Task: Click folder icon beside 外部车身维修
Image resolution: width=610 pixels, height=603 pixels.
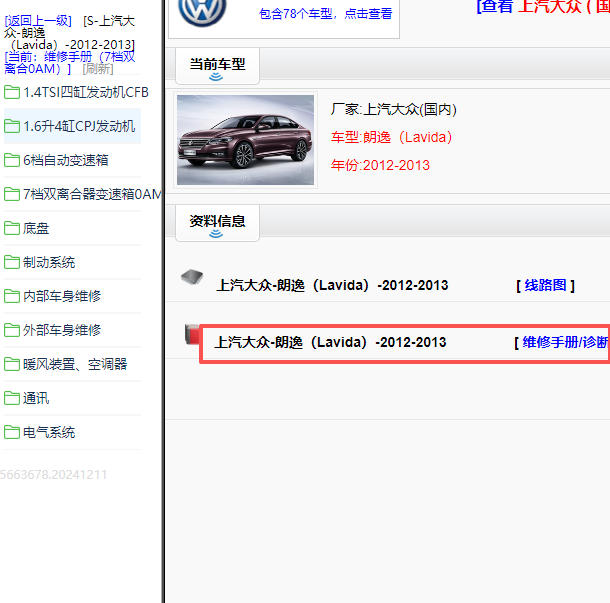Action: click(x=12, y=330)
